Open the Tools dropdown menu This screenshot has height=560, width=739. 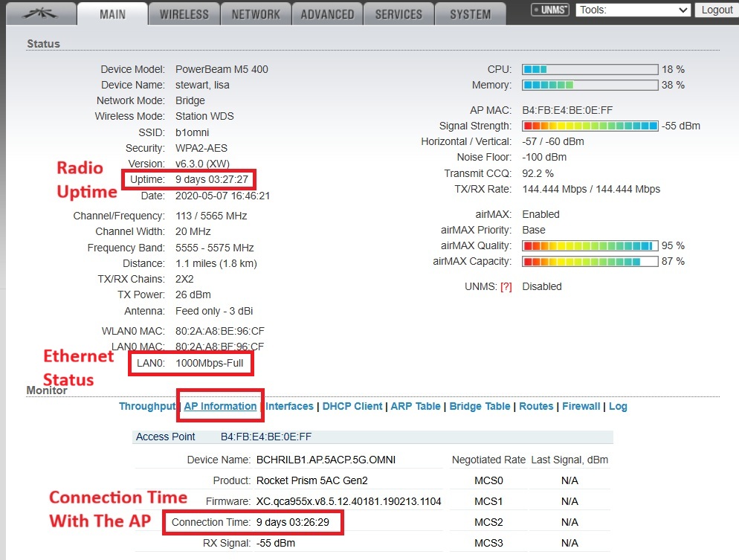[633, 10]
